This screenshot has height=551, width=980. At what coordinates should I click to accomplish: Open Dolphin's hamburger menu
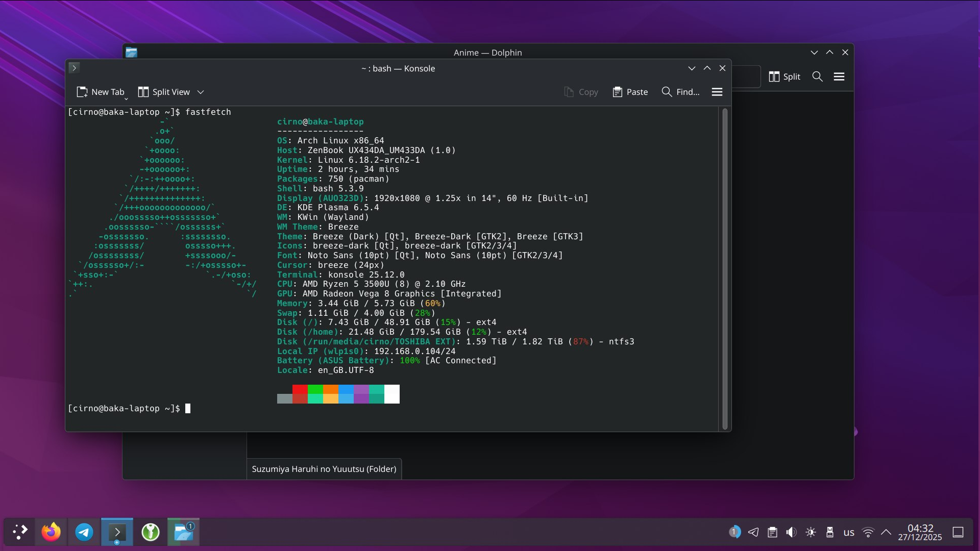pos(839,77)
